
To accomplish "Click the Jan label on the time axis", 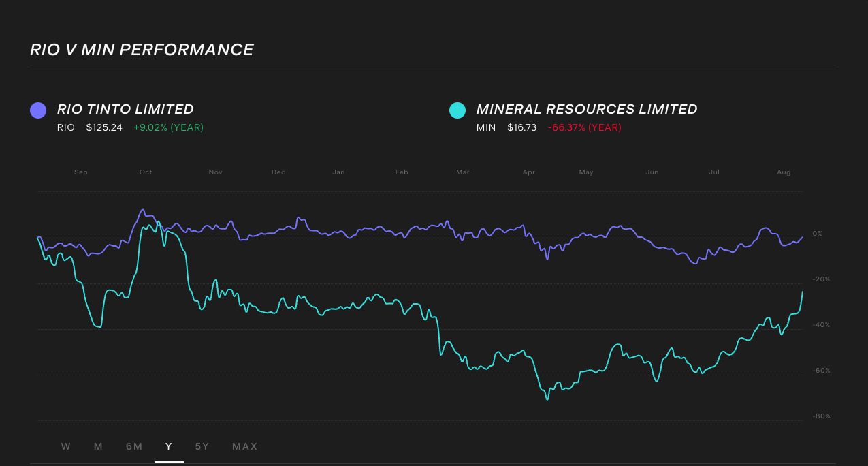I will [338, 172].
